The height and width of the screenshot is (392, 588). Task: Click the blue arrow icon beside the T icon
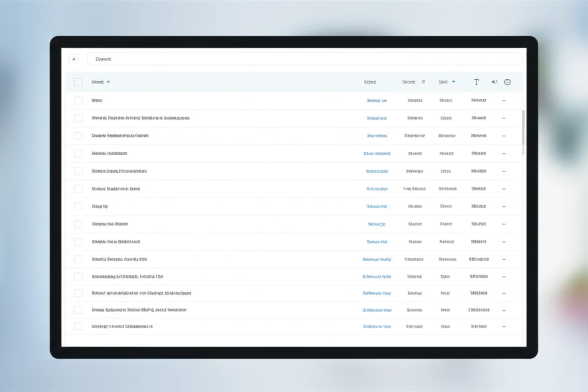click(x=494, y=82)
